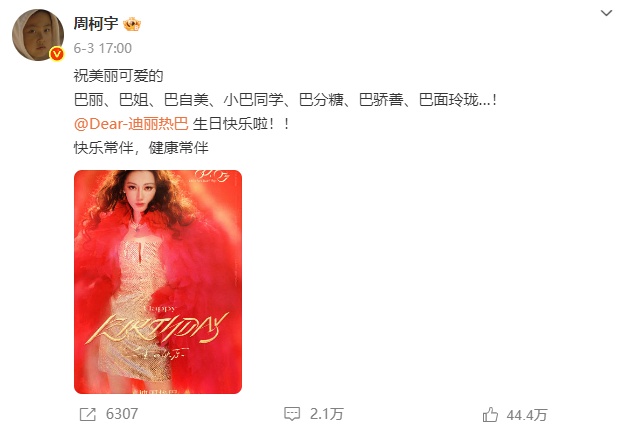
Task: Click the crown membership badge icon
Action: click(x=132, y=25)
